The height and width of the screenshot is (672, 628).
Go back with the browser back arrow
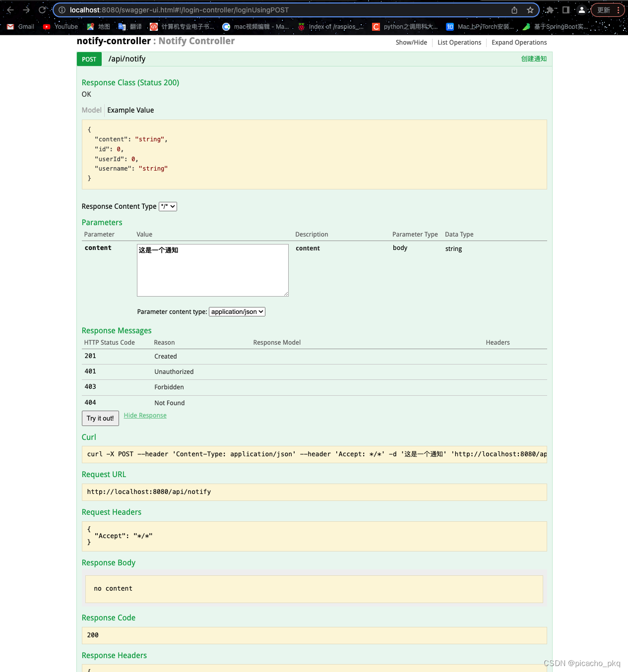point(10,10)
